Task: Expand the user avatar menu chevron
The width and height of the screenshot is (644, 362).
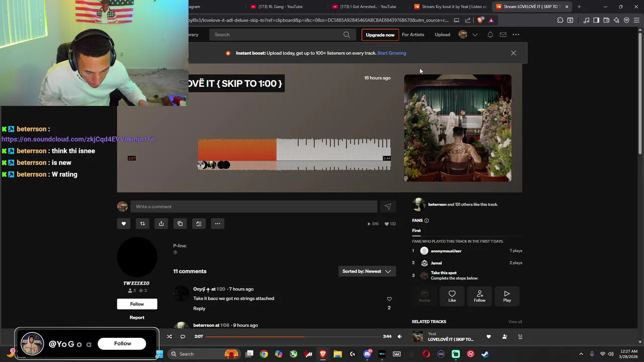Action: point(474,35)
